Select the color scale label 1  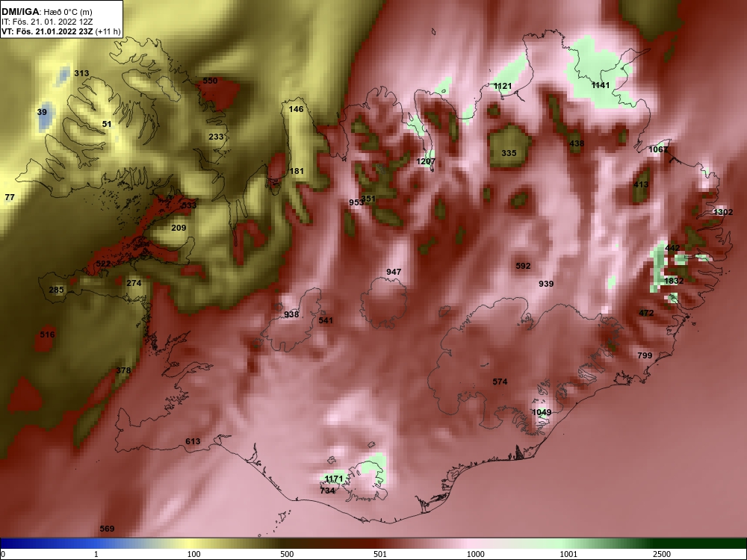96,554
